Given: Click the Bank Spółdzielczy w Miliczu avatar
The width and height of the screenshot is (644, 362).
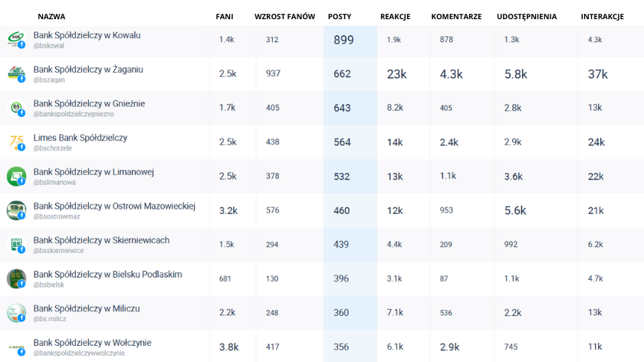Looking at the screenshot, I should [x=16, y=313].
